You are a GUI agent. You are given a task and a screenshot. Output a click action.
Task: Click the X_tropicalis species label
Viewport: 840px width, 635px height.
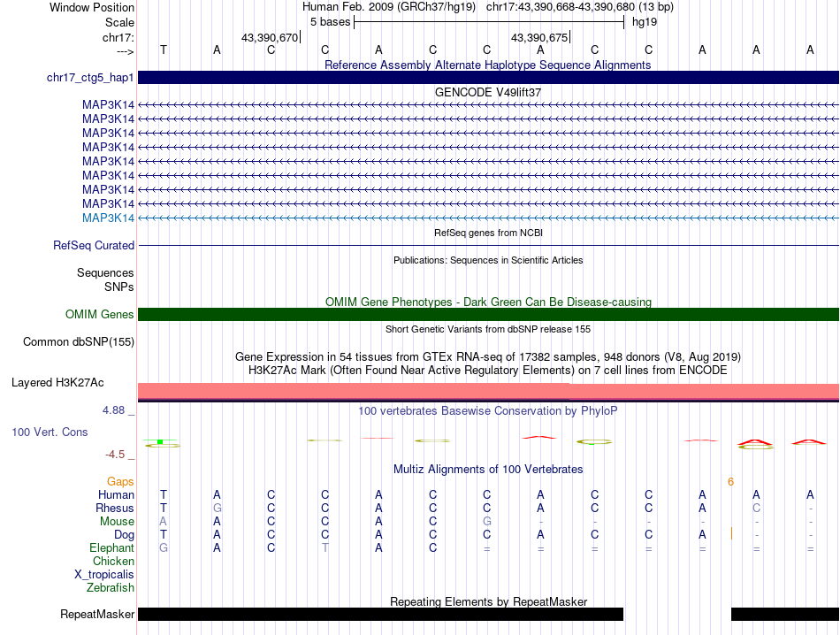[x=104, y=575]
